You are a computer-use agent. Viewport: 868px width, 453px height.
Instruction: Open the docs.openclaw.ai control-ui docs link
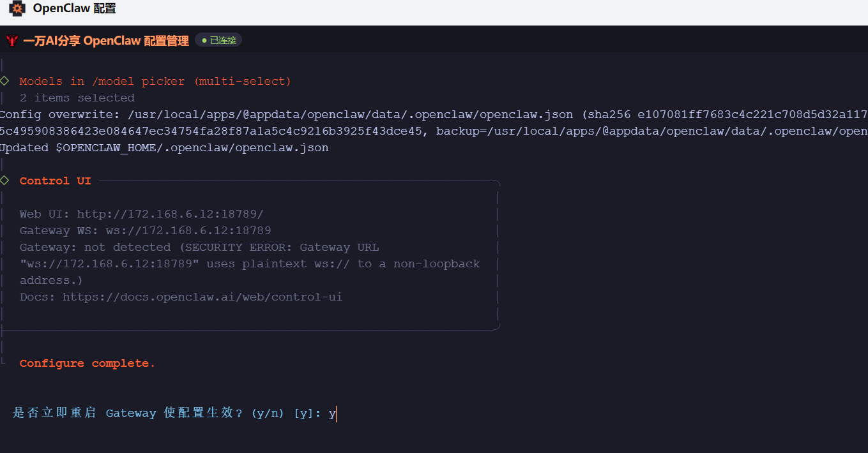[x=202, y=297]
